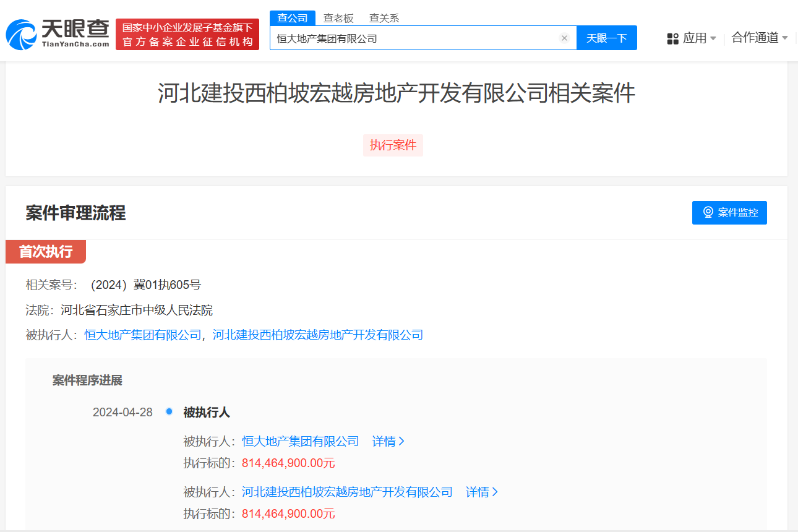Screen dimensions: 798x532
Task: Open 详情 chevron for 恒大地产集团有限公司
Action: (x=401, y=442)
